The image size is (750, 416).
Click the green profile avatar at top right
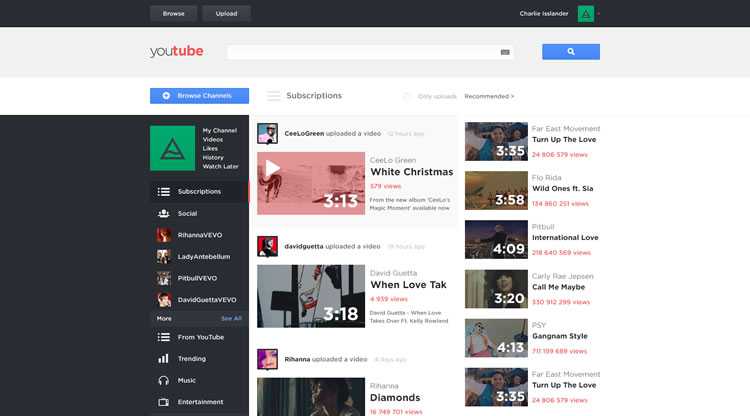[586, 14]
